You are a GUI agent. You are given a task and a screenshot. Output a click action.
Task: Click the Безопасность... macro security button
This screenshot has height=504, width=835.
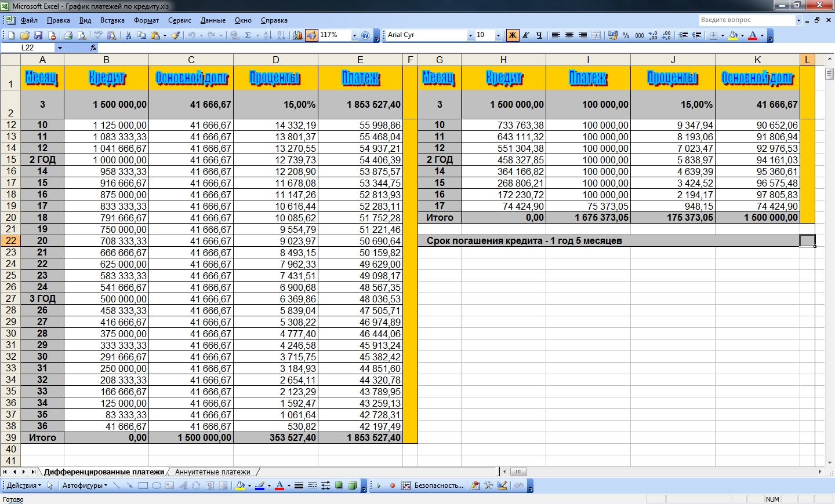point(439,485)
